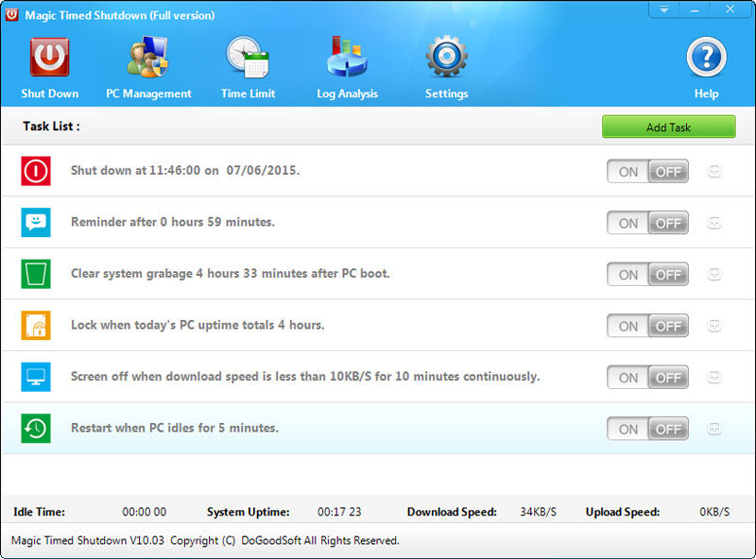Toggle the Shut down at 11:46:00 task switch
Screen dimensions: 756x559
[x=647, y=172]
